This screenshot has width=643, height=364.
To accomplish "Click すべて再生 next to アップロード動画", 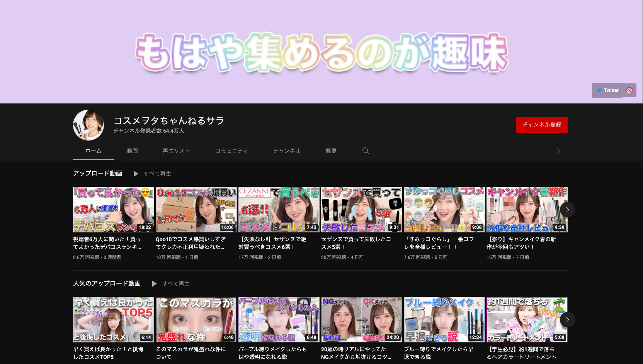I will [x=158, y=174].
